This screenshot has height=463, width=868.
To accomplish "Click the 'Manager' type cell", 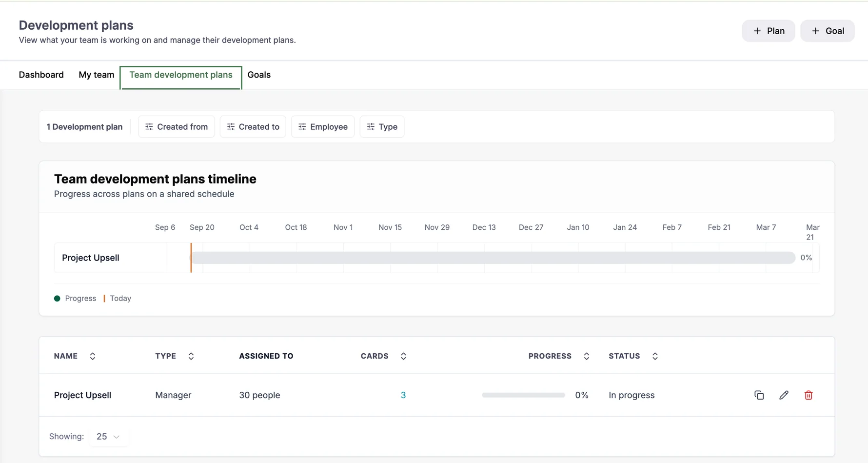I will tap(173, 395).
